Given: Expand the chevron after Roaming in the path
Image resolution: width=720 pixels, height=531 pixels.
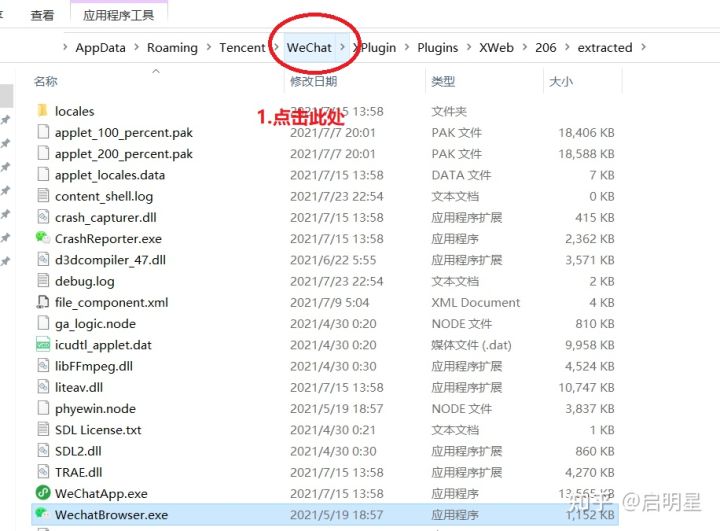Looking at the screenshot, I should point(209,47).
